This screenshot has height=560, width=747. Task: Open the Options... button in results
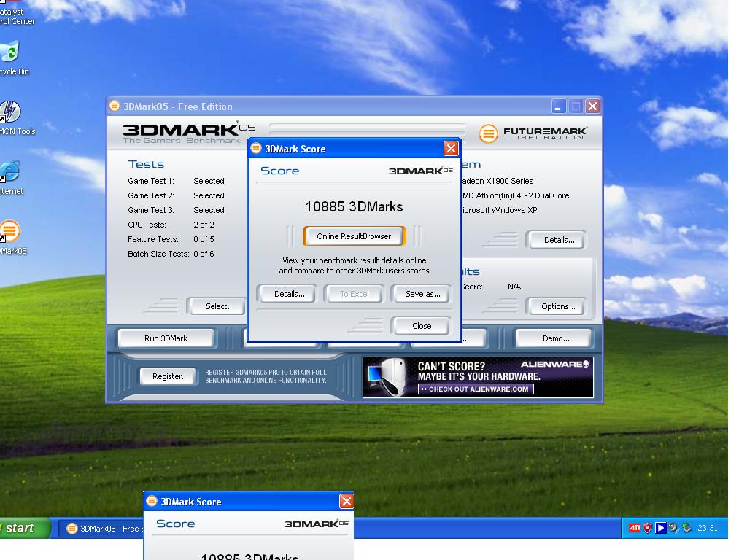tap(558, 306)
